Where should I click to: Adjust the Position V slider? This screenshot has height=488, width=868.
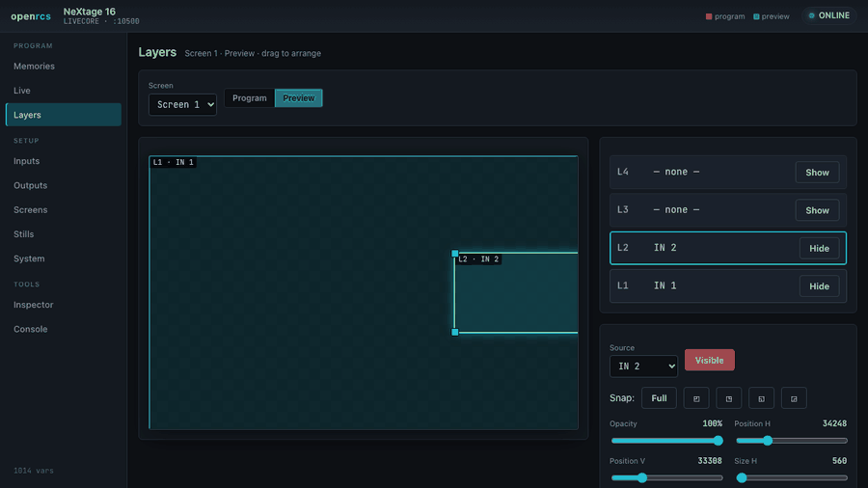[x=666, y=477]
